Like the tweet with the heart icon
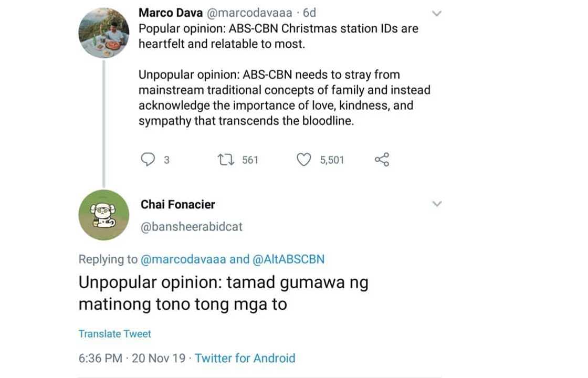 click(x=304, y=160)
